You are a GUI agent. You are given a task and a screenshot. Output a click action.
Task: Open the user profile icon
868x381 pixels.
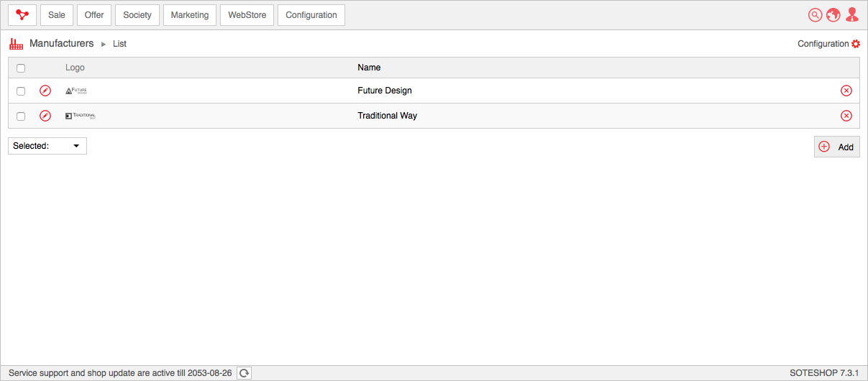(852, 15)
